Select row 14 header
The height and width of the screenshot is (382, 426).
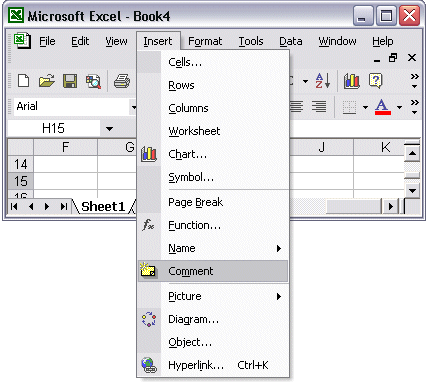pyautogui.click(x=20, y=164)
